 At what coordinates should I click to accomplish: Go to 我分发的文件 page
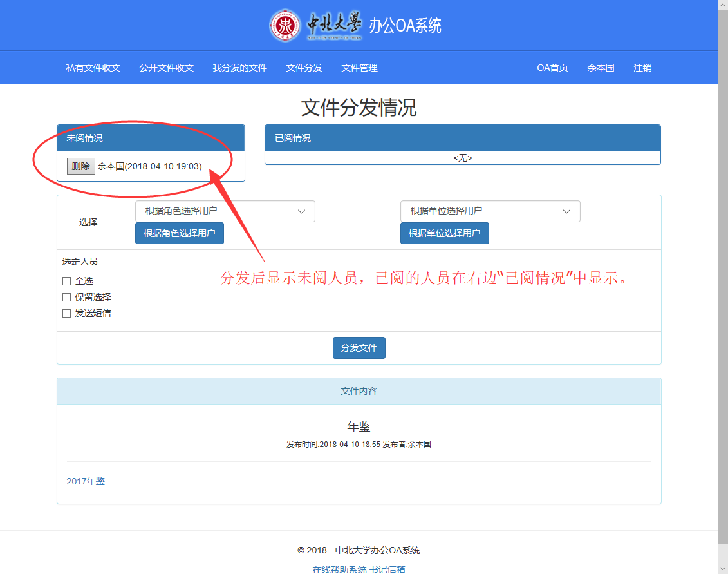(239, 68)
